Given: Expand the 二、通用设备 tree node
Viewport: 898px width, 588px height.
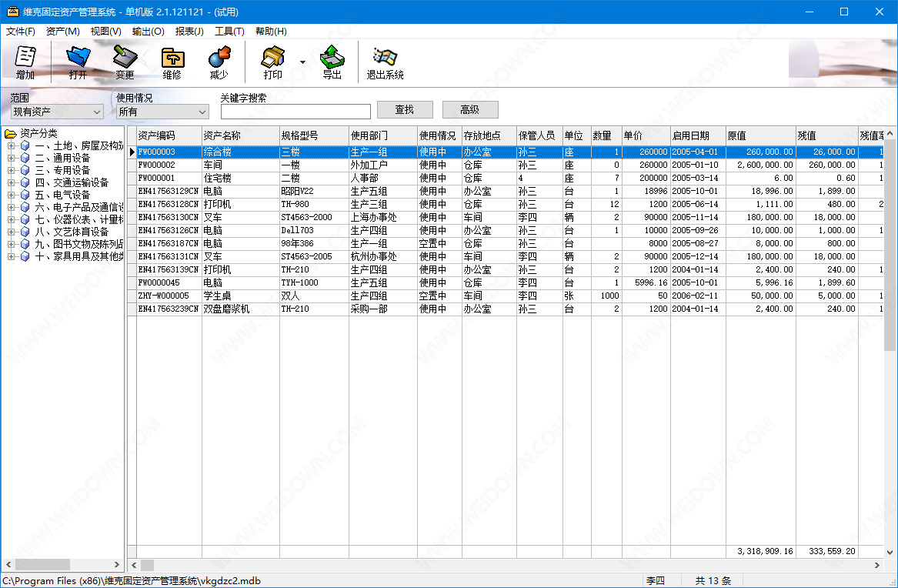Looking at the screenshot, I should [12, 158].
